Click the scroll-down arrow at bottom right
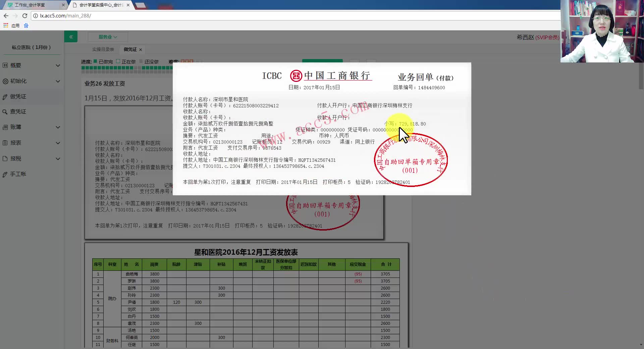Viewport: 644px width, 349px height. 641,345
